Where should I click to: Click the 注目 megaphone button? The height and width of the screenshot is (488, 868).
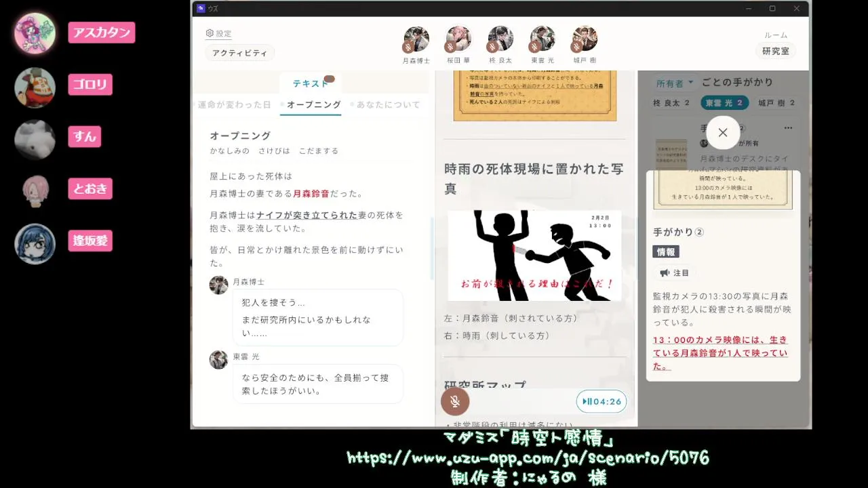[675, 272]
